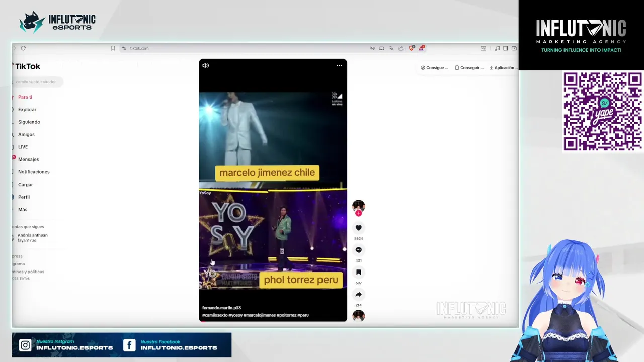Click the 'Consigue ...' button at top right
Viewport: 644px width, 362px height.
point(434,68)
